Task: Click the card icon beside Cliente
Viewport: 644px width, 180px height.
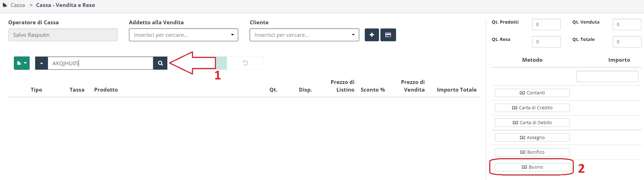Action: click(388, 35)
